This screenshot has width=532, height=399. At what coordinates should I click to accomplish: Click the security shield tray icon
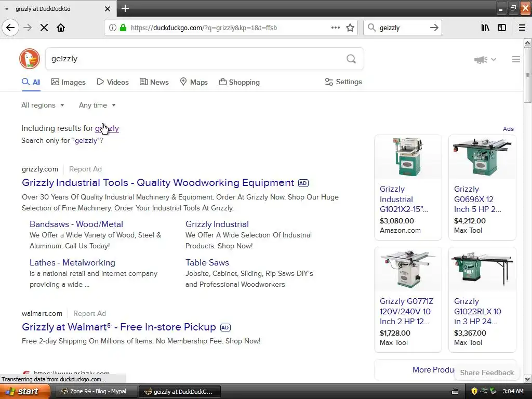pyautogui.click(x=474, y=391)
